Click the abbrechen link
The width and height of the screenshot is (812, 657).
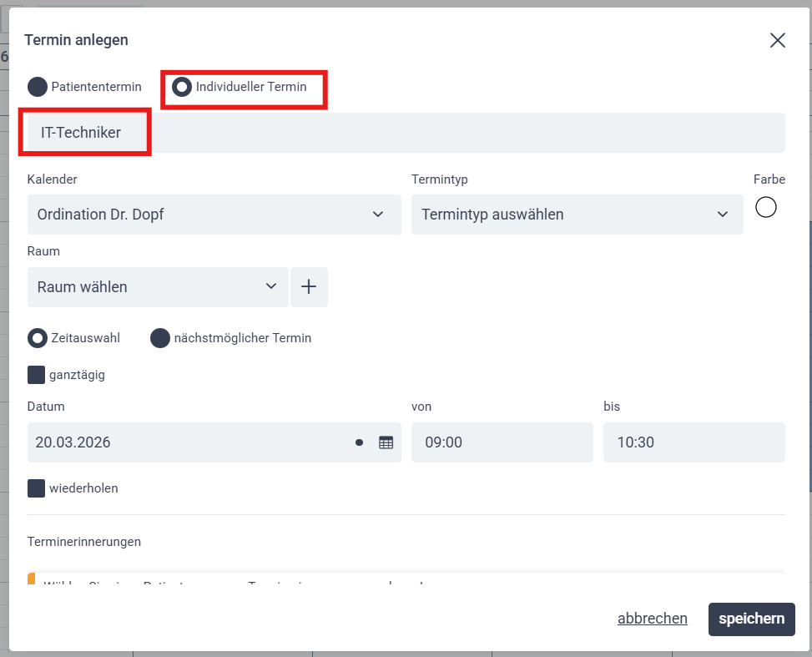click(x=652, y=619)
